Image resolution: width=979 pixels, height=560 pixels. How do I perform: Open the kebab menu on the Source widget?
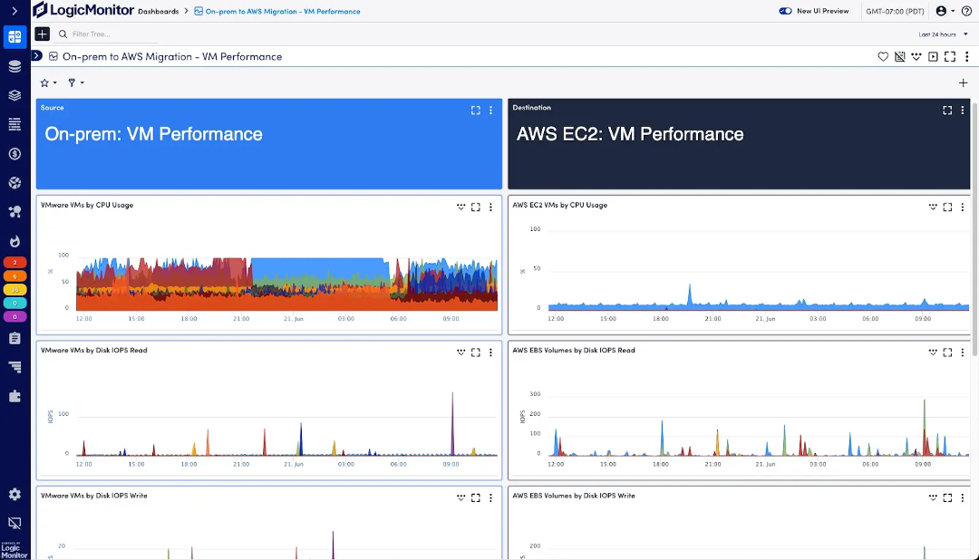tap(490, 110)
